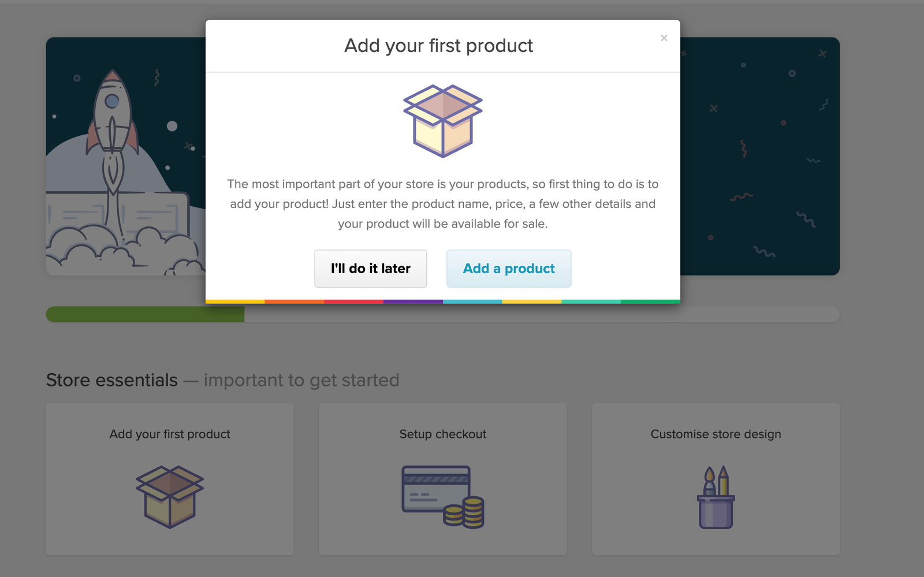Dismiss the modal with the X close icon
The image size is (924, 577).
pyautogui.click(x=664, y=38)
